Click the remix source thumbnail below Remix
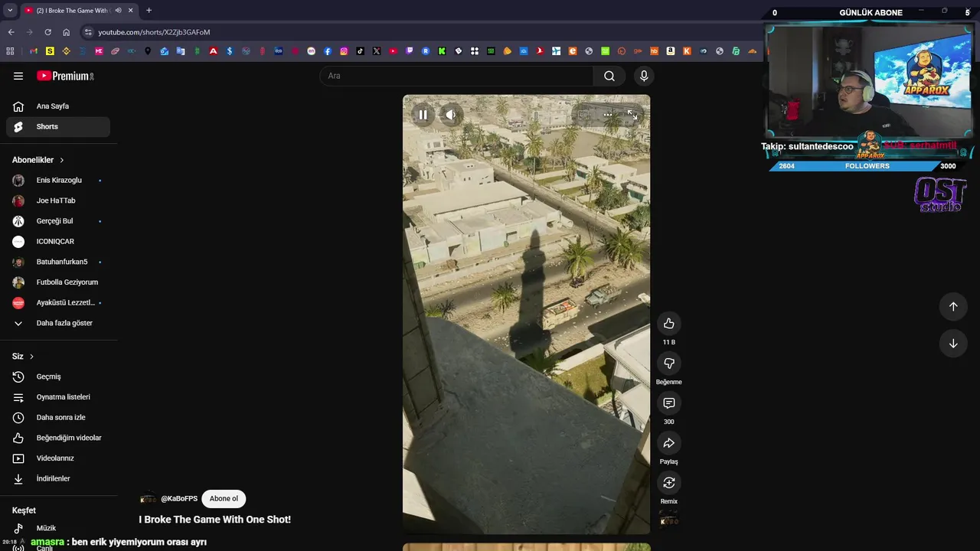 (x=669, y=520)
